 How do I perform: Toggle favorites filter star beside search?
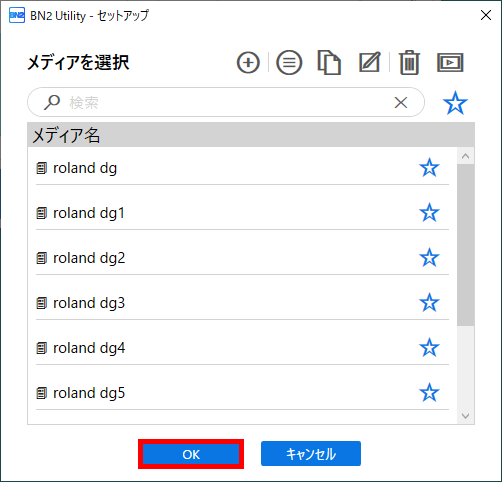(455, 103)
